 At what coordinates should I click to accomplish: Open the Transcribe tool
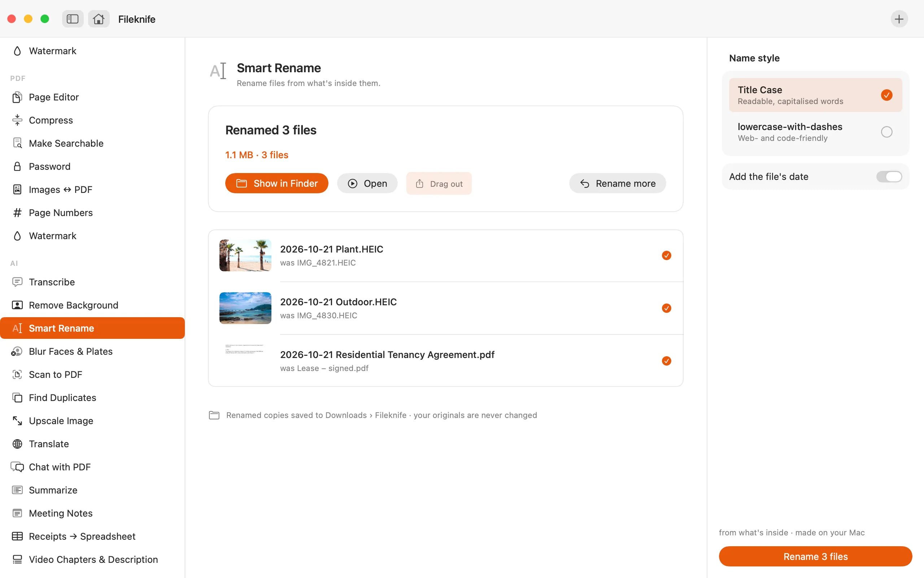tap(92, 282)
